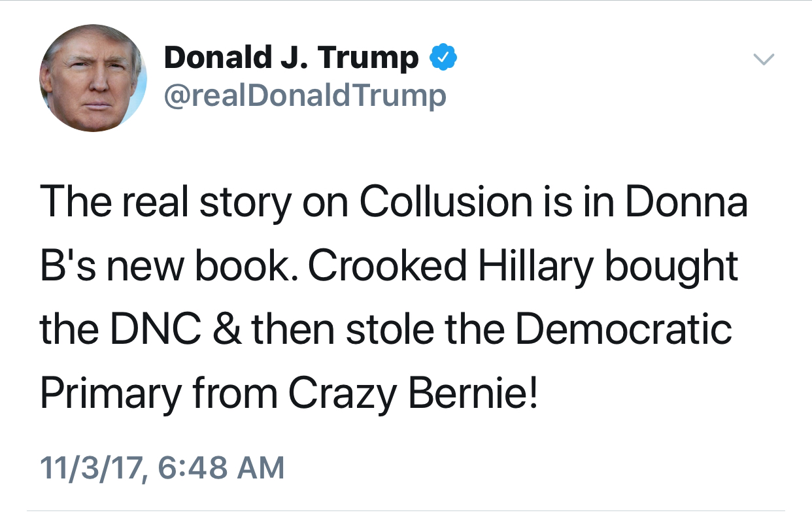This screenshot has height=519, width=812.
Task: Click the blue verified checkmark badge
Action: 443,59
